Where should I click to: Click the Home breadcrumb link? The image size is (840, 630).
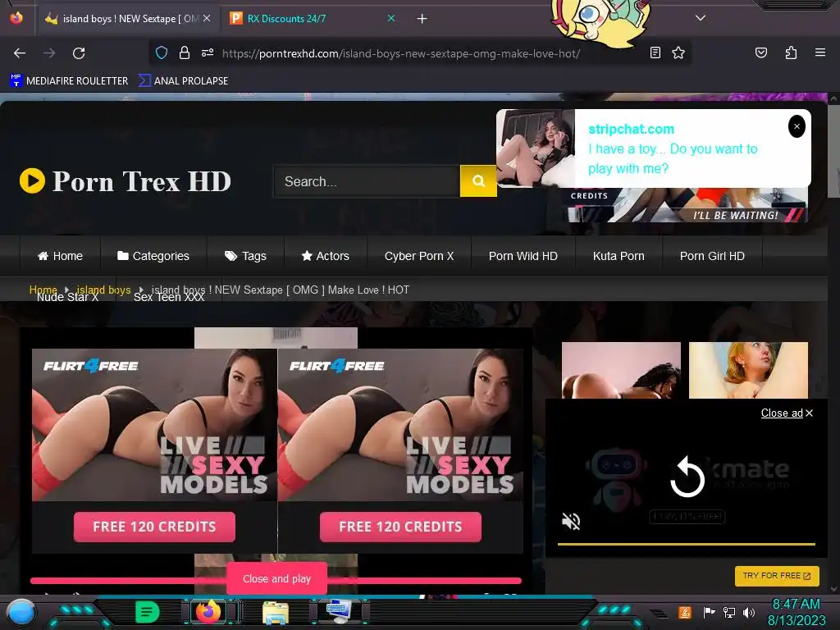click(43, 290)
